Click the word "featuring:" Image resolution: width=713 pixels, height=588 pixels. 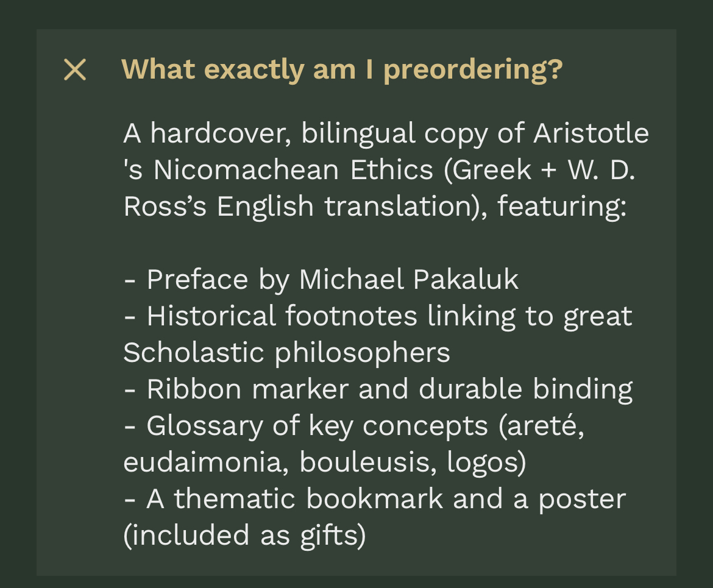pos(562,207)
